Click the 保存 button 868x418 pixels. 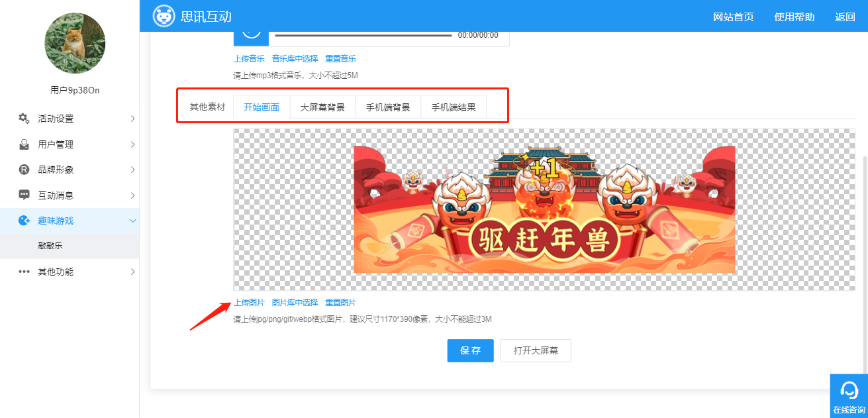click(470, 350)
